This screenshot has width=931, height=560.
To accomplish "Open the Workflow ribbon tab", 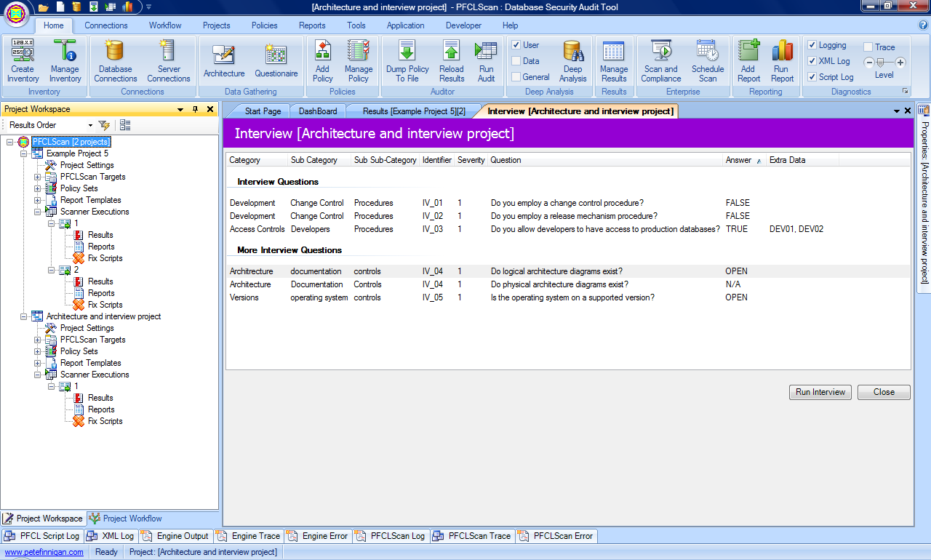I will pos(165,25).
